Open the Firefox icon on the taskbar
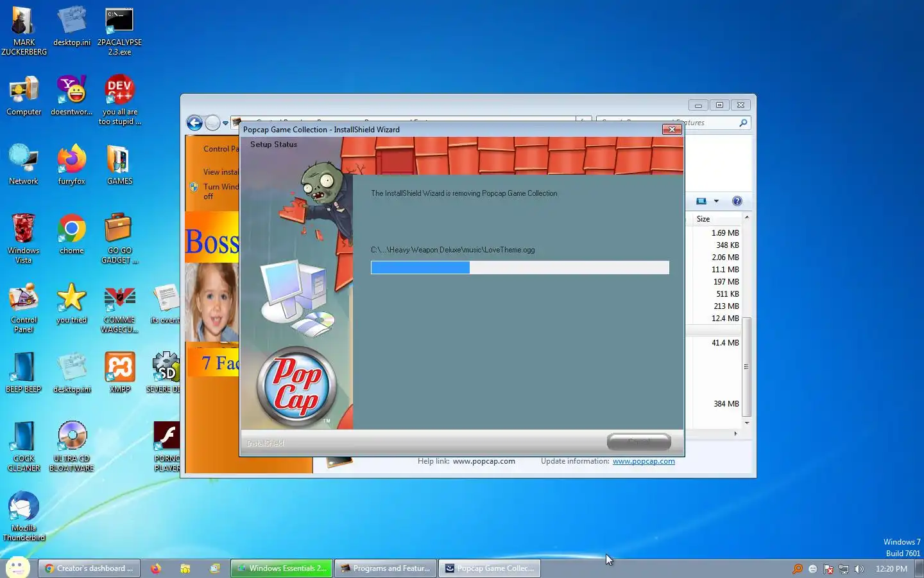The height and width of the screenshot is (578, 924). (156, 568)
